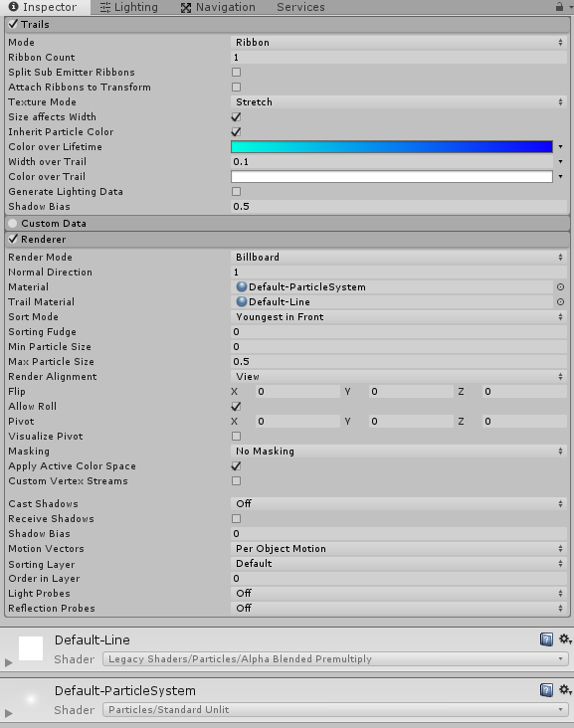Image resolution: width=574 pixels, height=728 pixels.
Task: Enable the Custom Data module
Action: tap(13, 224)
